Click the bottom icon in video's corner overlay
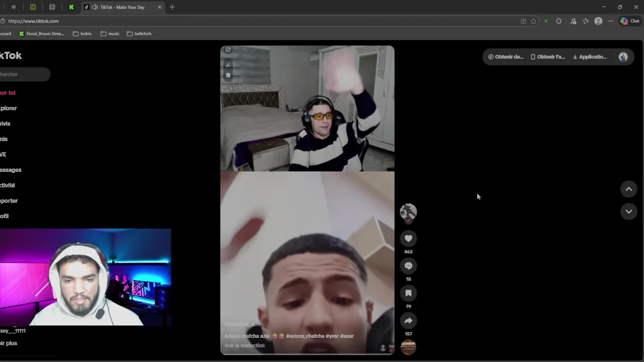This screenshot has width=644, height=362. click(228, 75)
